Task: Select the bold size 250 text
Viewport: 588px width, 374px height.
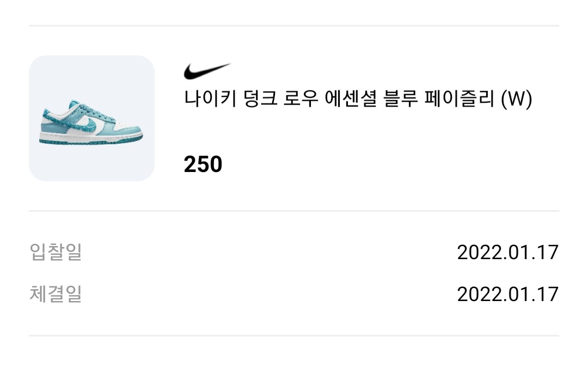Action: 203,164
